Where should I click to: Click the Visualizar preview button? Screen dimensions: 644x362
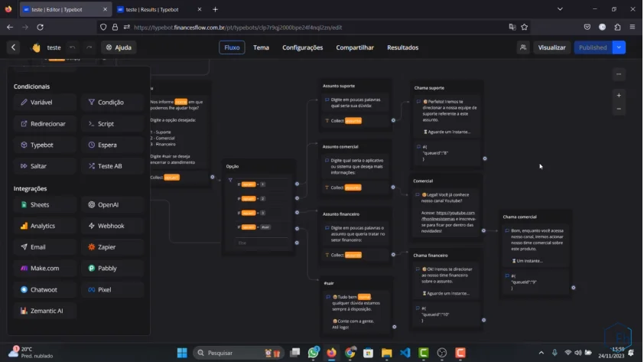[x=551, y=47]
